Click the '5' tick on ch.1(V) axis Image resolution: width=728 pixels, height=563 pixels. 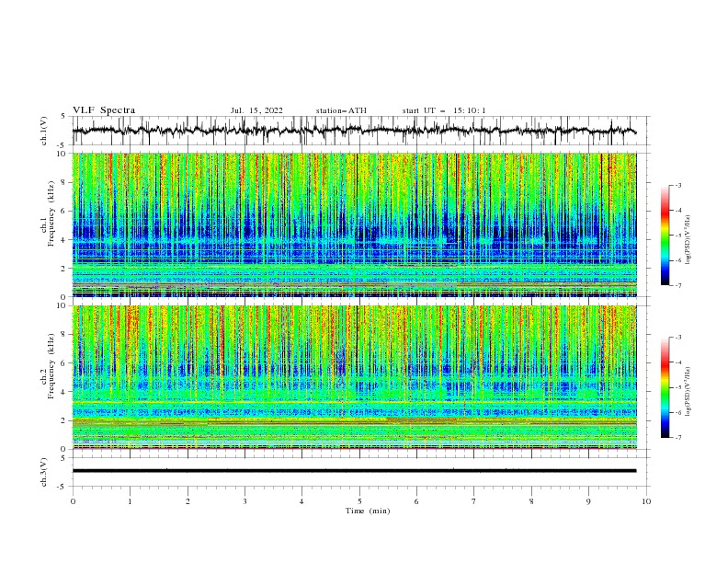(63, 117)
